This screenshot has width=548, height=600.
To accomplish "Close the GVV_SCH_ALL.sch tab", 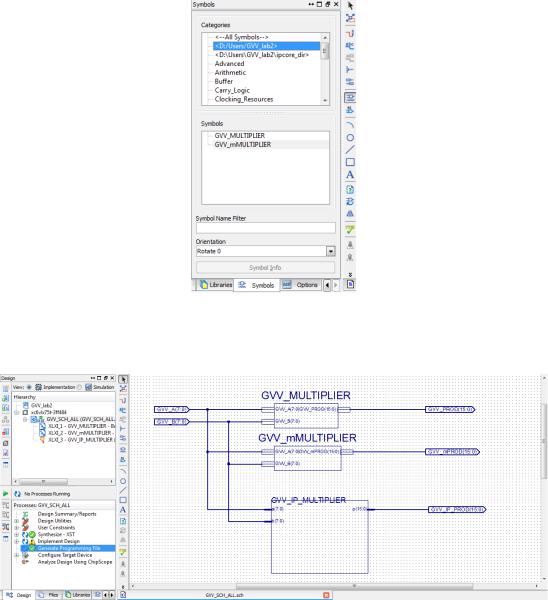I will (x=326, y=595).
